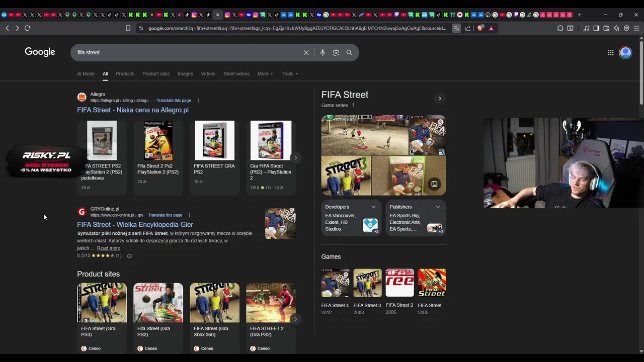Open the GRYOnline FIFA Street result thumbnail
This screenshot has height=362, width=644.
[x=280, y=224]
